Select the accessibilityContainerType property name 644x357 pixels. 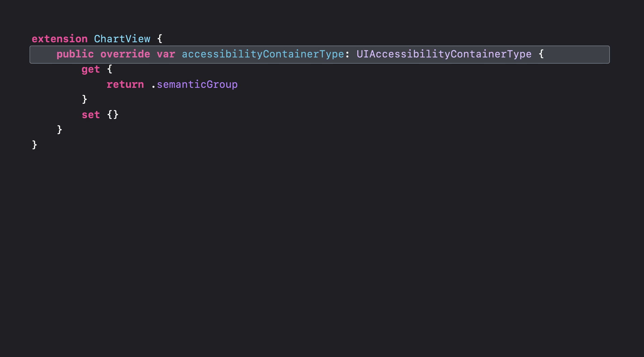[263, 54]
